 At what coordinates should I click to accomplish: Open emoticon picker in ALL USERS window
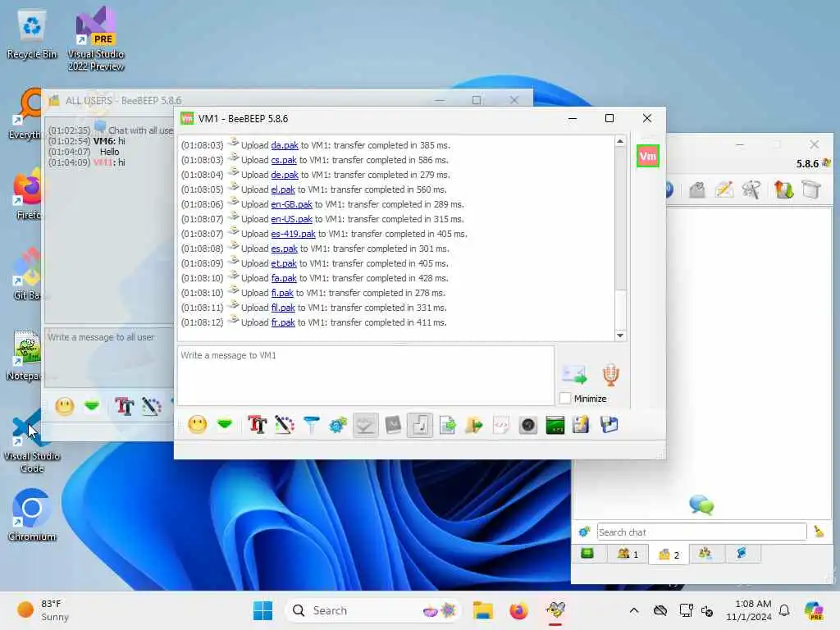coord(64,406)
